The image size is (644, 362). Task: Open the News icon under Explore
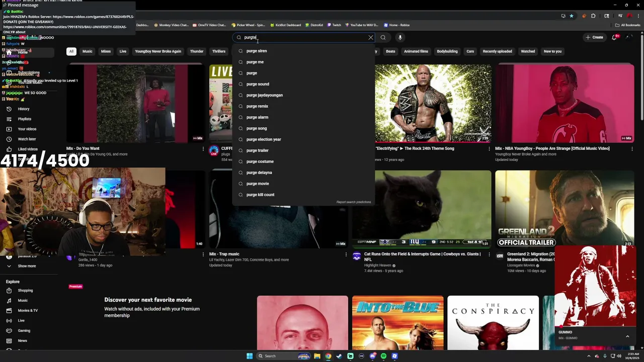click(9, 340)
